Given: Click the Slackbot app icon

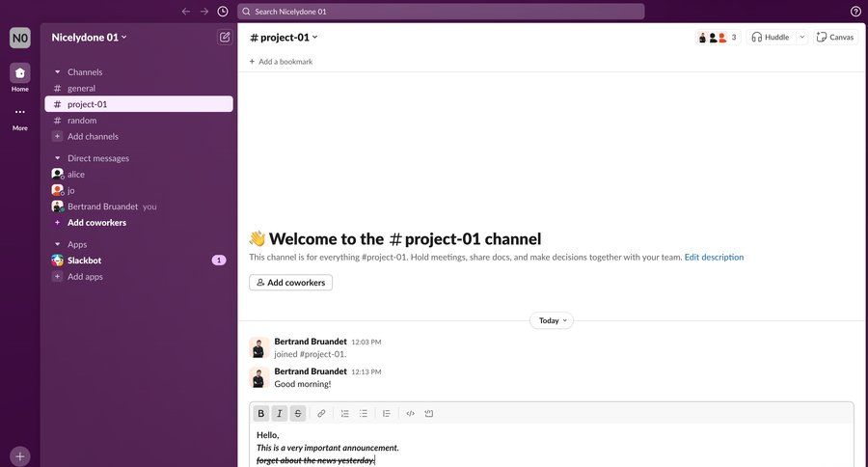Looking at the screenshot, I should [x=58, y=261].
